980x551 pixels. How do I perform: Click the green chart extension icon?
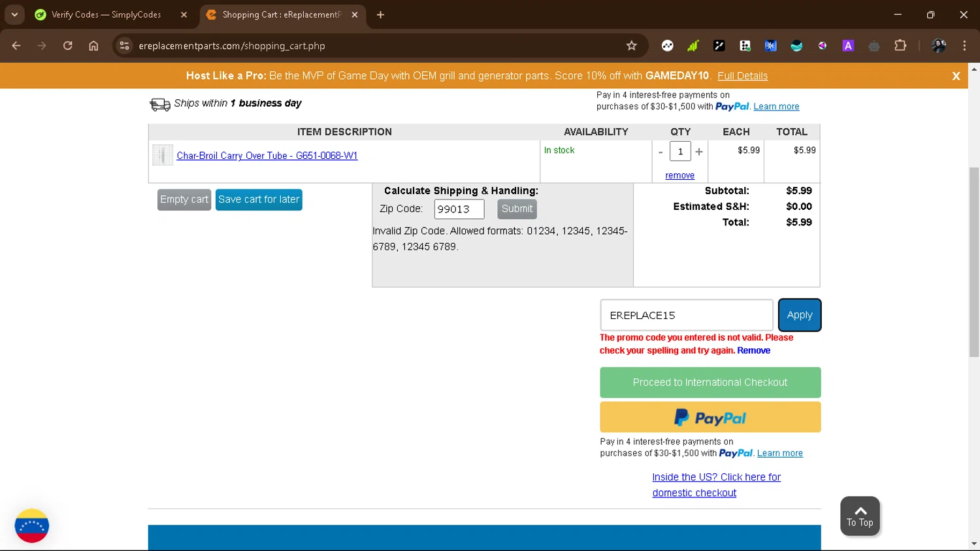(x=693, y=46)
